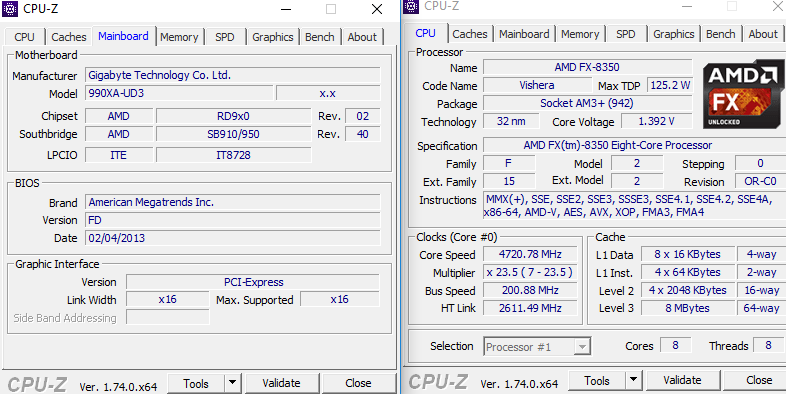Click processor Name field AMD FX-8350
Viewport: 786px width, 394px height.
[587, 67]
